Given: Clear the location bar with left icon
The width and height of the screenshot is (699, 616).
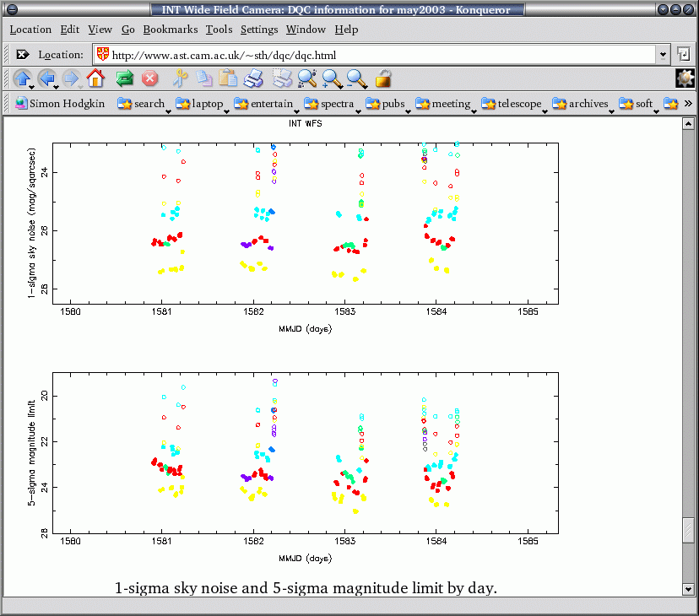Looking at the screenshot, I should [x=23, y=54].
